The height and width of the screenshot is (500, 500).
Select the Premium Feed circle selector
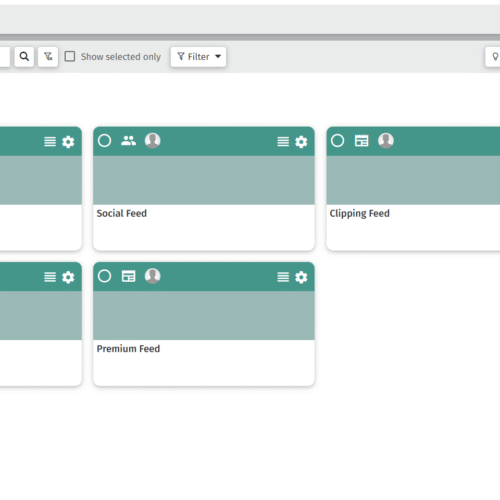pyautogui.click(x=104, y=276)
